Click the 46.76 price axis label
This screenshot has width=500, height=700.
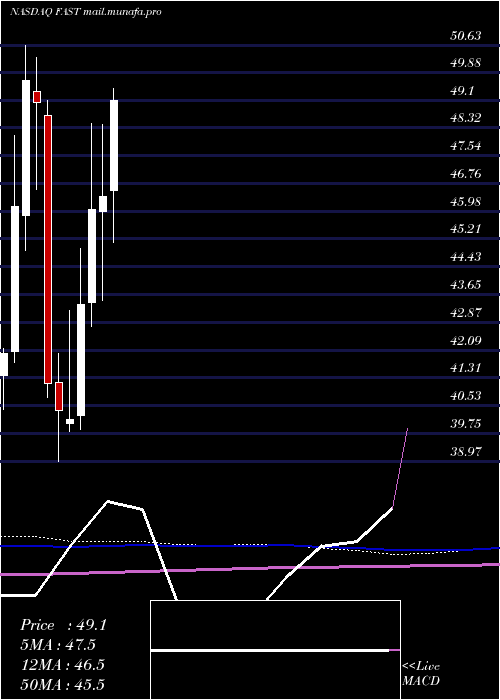click(x=466, y=174)
